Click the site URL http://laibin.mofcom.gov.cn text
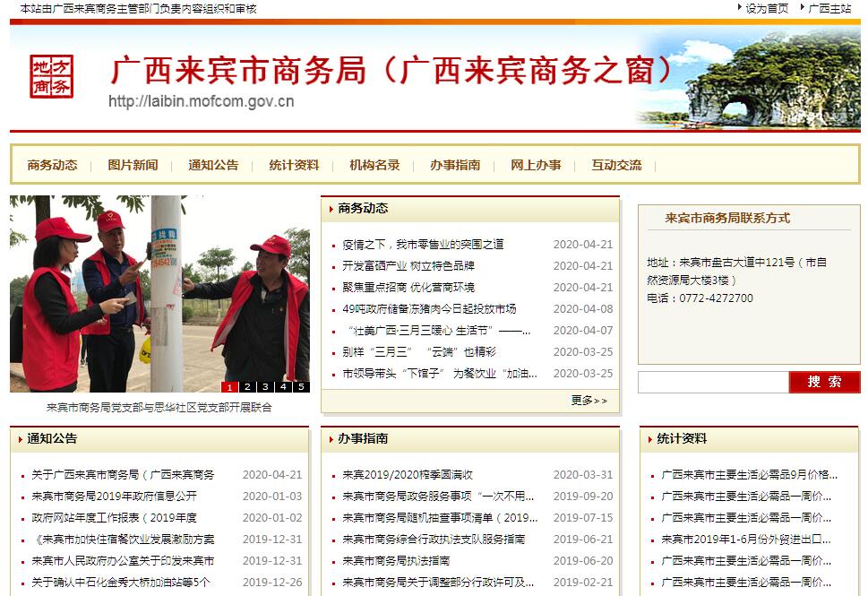The width and height of the screenshot is (868, 596). point(202,101)
